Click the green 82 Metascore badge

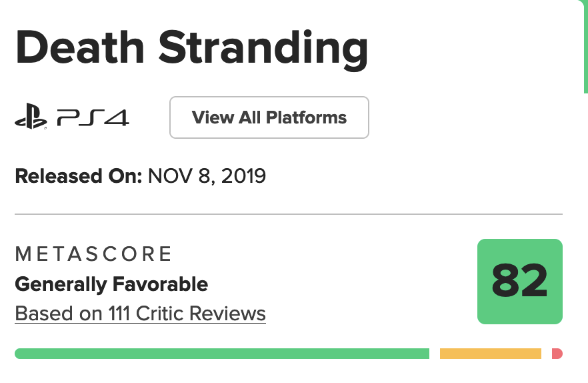520,282
